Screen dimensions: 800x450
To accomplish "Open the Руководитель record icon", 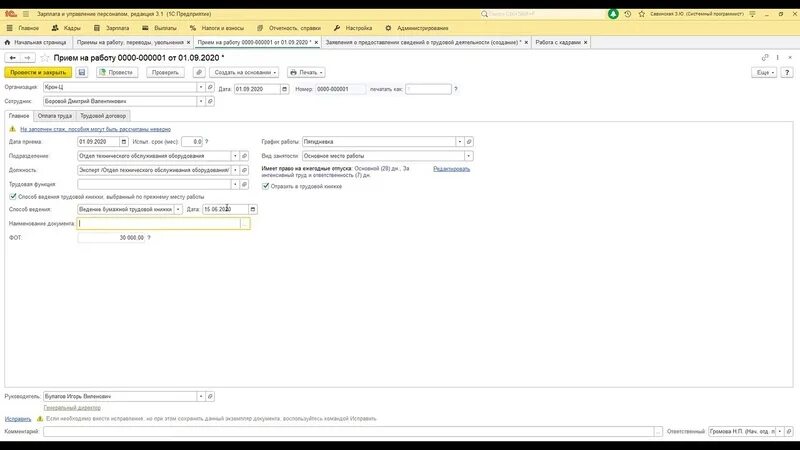I will tap(210, 396).
